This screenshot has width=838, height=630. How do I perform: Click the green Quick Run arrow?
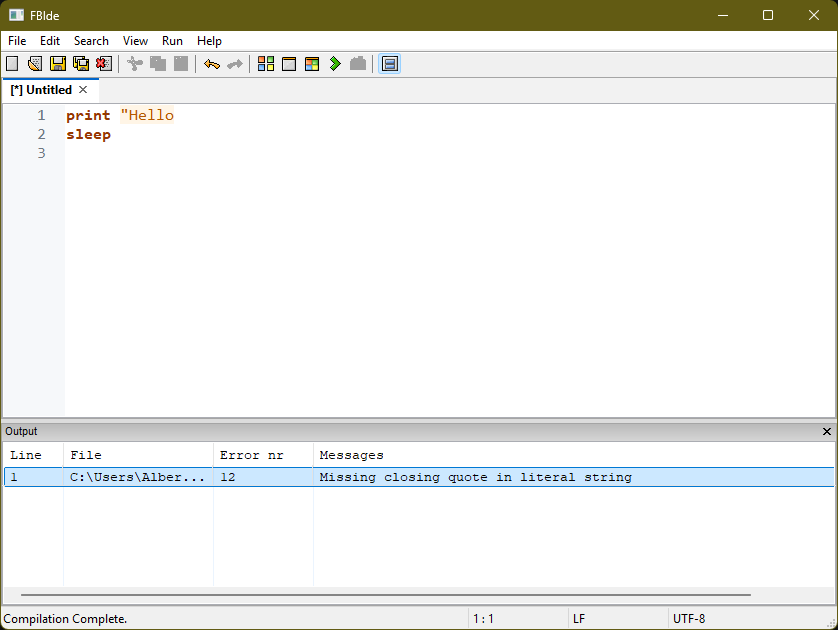[x=335, y=64]
